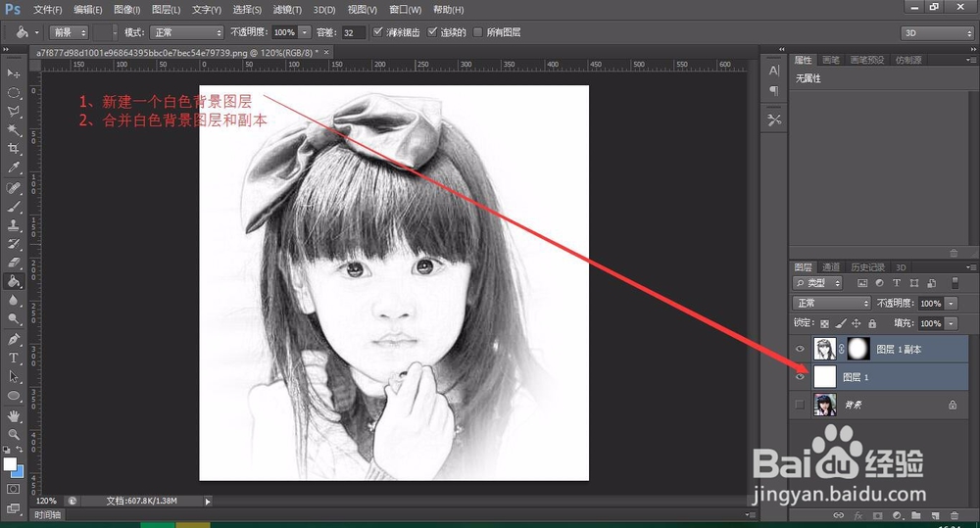Toggle the 消除锯齿 anti-alias checkbox

377,32
